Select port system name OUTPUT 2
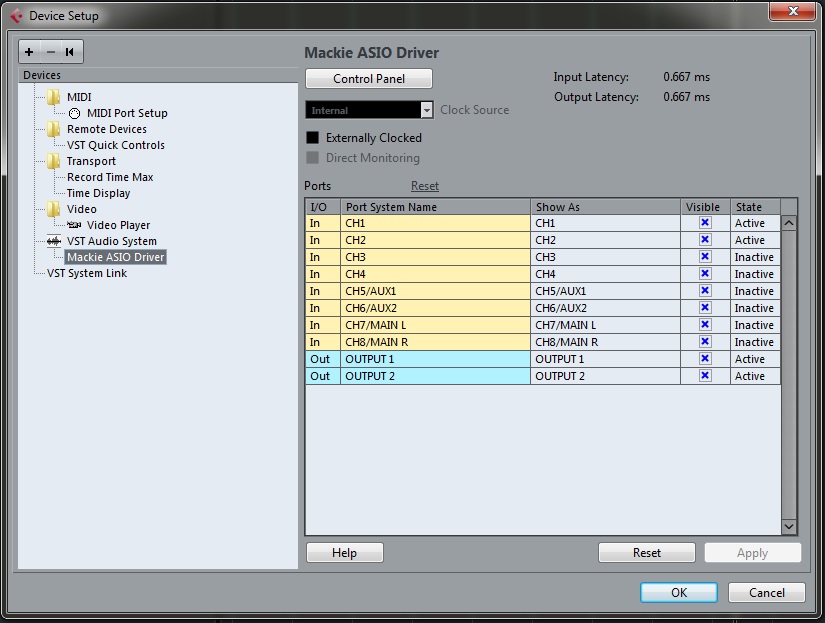The width and height of the screenshot is (825, 623). point(435,376)
